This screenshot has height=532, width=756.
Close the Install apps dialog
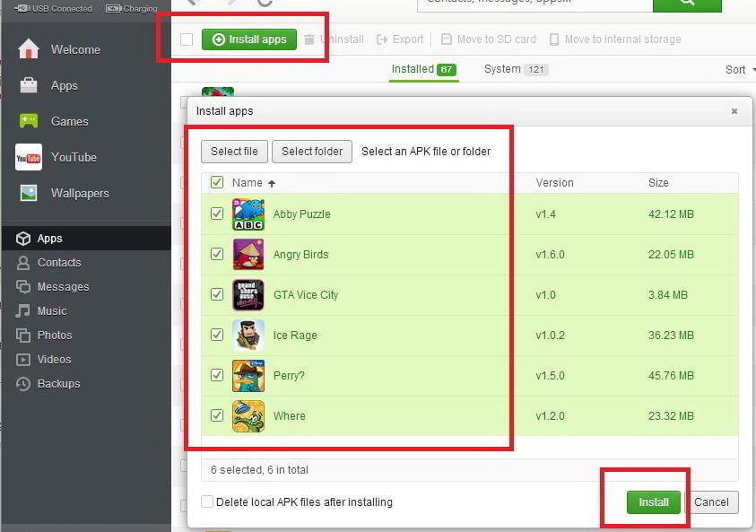(x=734, y=111)
